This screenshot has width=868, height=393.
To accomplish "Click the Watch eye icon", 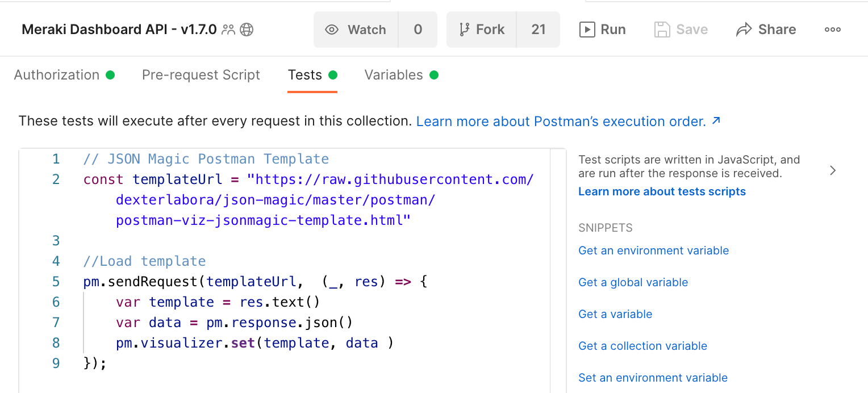I will pyautogui.click(x=332, y=30).
